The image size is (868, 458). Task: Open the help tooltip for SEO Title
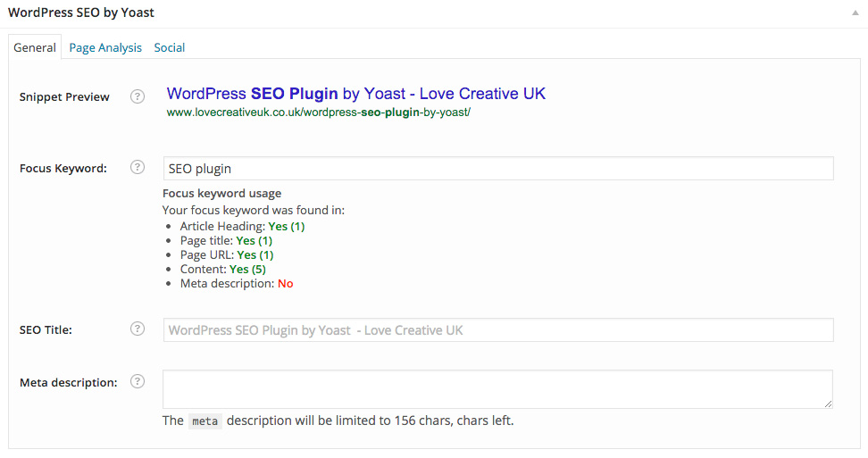click(138, 329)
